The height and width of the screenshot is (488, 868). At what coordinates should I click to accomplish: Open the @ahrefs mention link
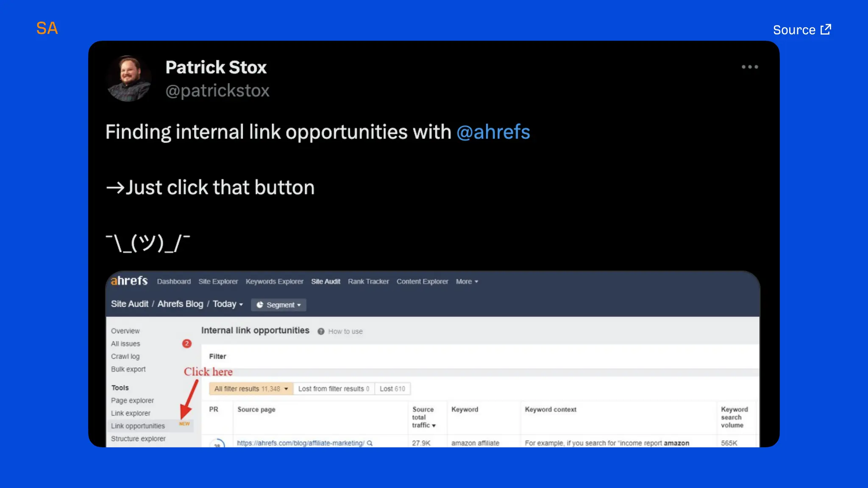[493, 132]
